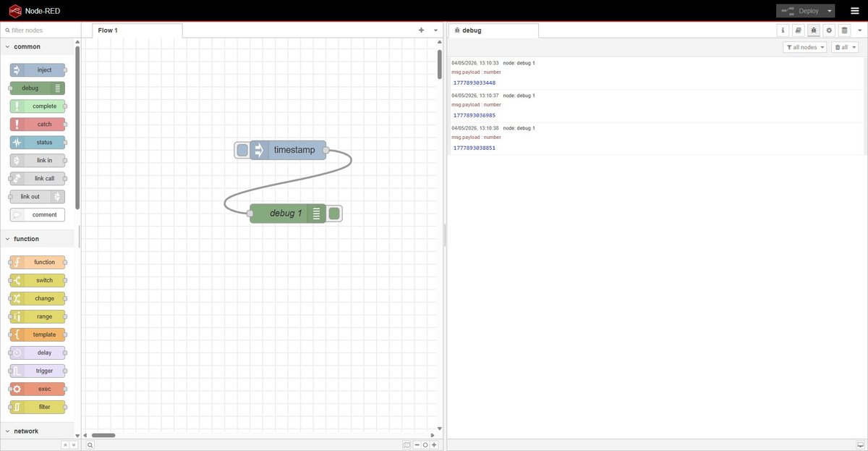Select the range node in palette
This screenshot has width=868, height=451.
(x=38, y=316)
